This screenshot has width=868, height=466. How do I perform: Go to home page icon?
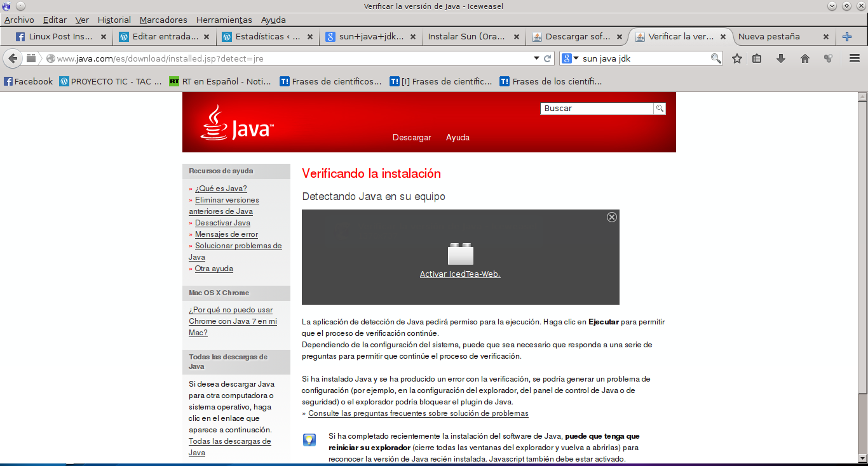click(805, 58)
